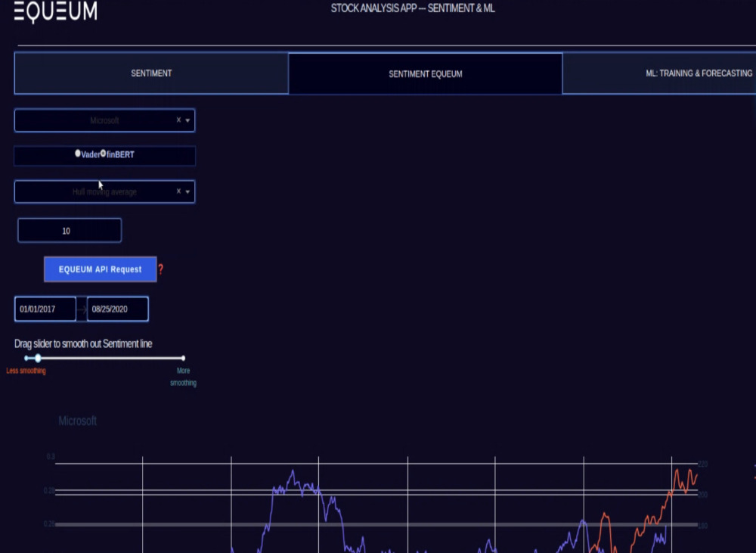The width and height of the screenshot is (756, 553).
Task: Open the SENTIMENT EQUEUM tab
Action: [425, 74]
